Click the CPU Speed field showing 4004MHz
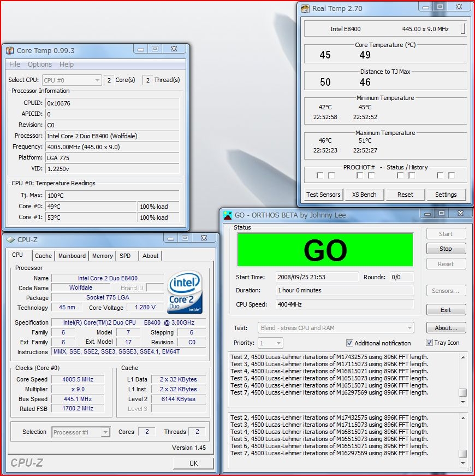 (x=345, y=304)
